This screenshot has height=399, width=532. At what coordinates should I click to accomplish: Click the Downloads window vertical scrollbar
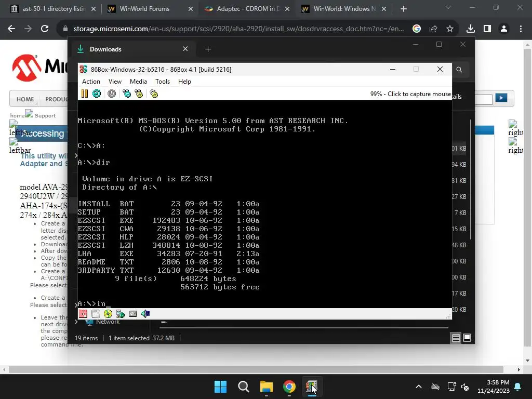tap(471, 179)
